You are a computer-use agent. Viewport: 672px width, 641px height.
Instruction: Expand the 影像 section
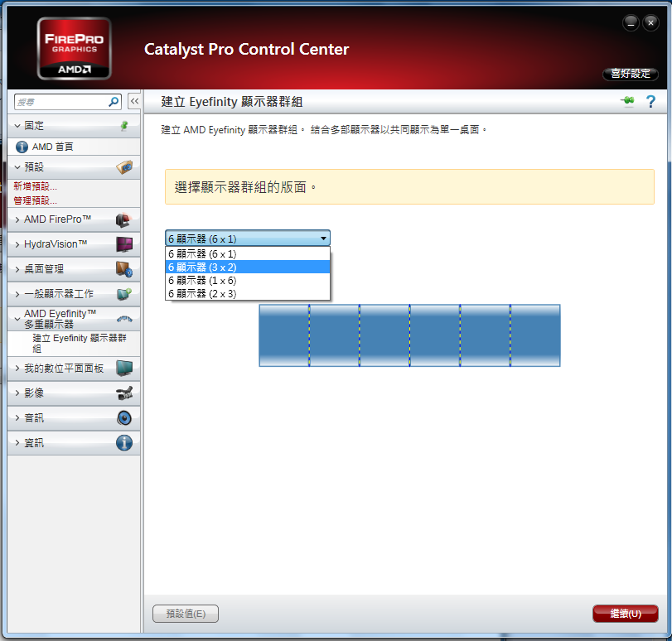coord(17,393)
